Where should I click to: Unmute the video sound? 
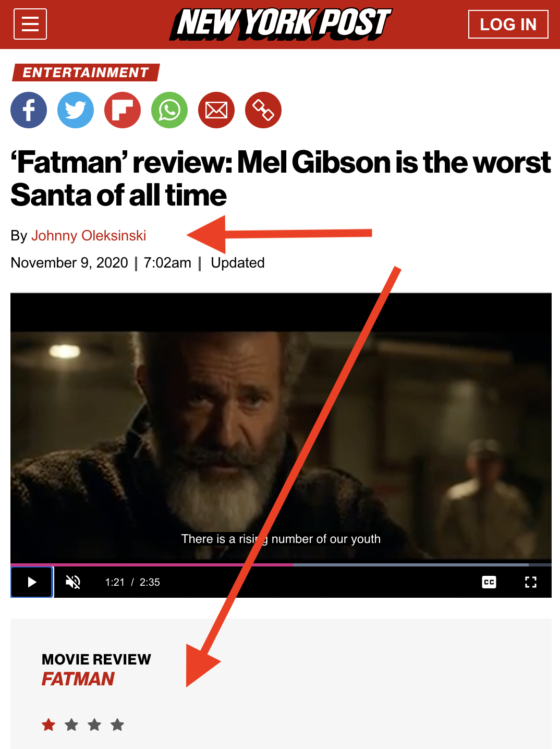pos(73,582)
